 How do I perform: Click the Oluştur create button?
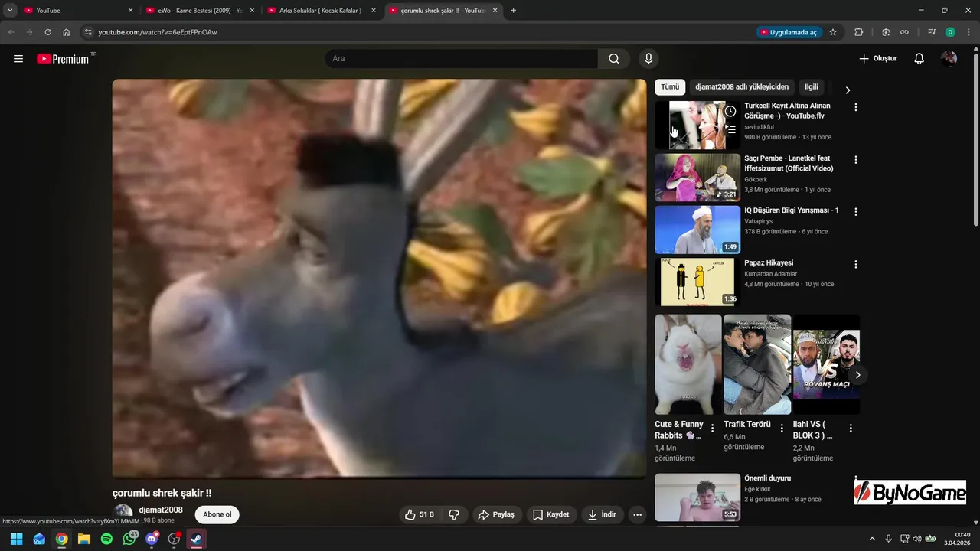pos(877,59)
